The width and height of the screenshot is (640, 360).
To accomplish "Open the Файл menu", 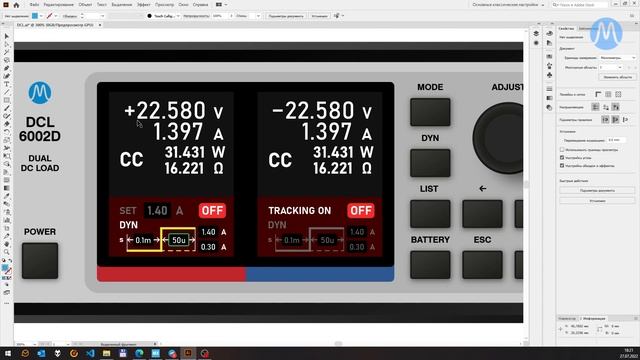I will [34, 5].
